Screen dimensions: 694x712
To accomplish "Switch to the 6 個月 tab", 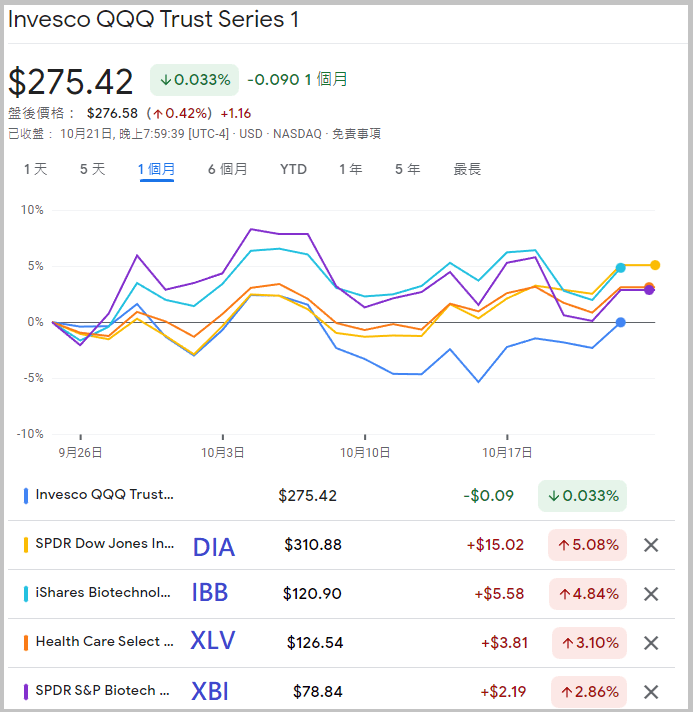I will (x=227, y=169).
